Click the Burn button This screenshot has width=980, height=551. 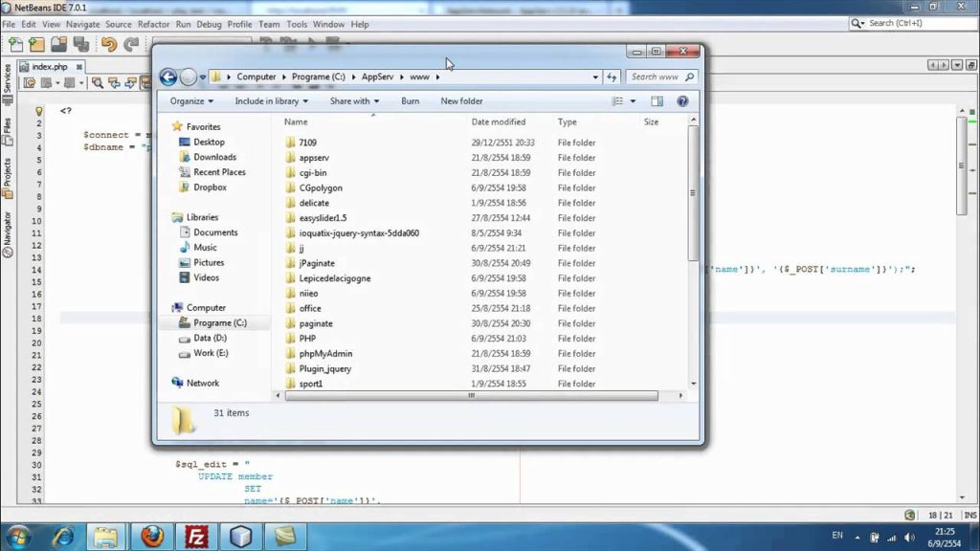[410, 101]
